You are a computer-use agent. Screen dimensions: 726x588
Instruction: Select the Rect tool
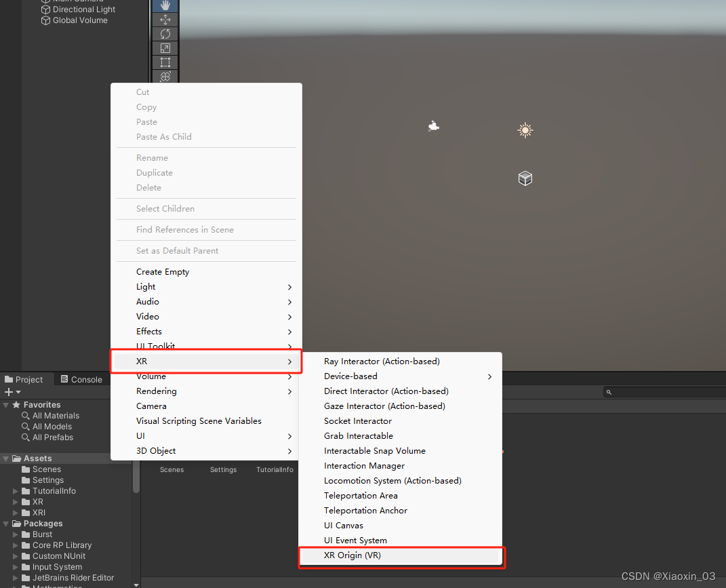tap(165, 62)
